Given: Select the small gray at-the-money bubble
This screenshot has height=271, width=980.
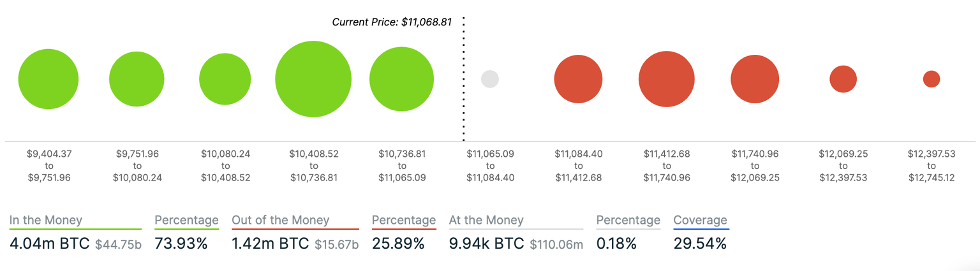Looking at the screenshot, I should coord(490,79).
